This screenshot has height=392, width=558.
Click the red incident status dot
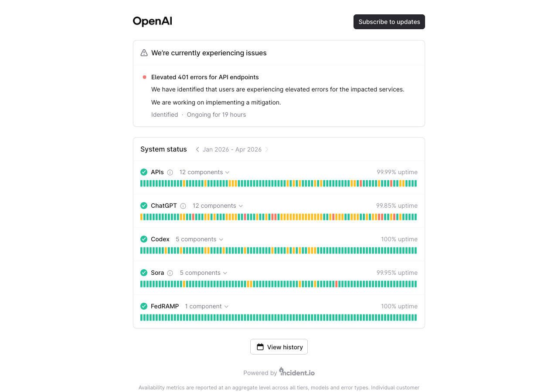[x=144, y=77]
